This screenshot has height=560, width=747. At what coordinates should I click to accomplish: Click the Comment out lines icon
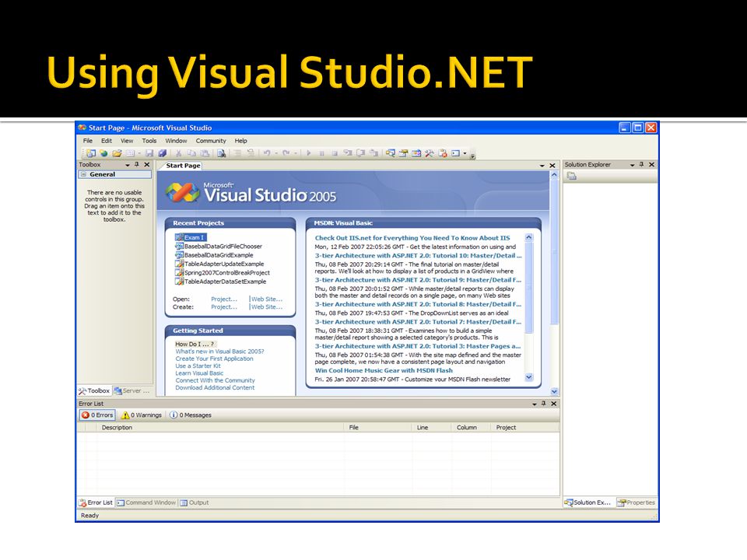237,153
